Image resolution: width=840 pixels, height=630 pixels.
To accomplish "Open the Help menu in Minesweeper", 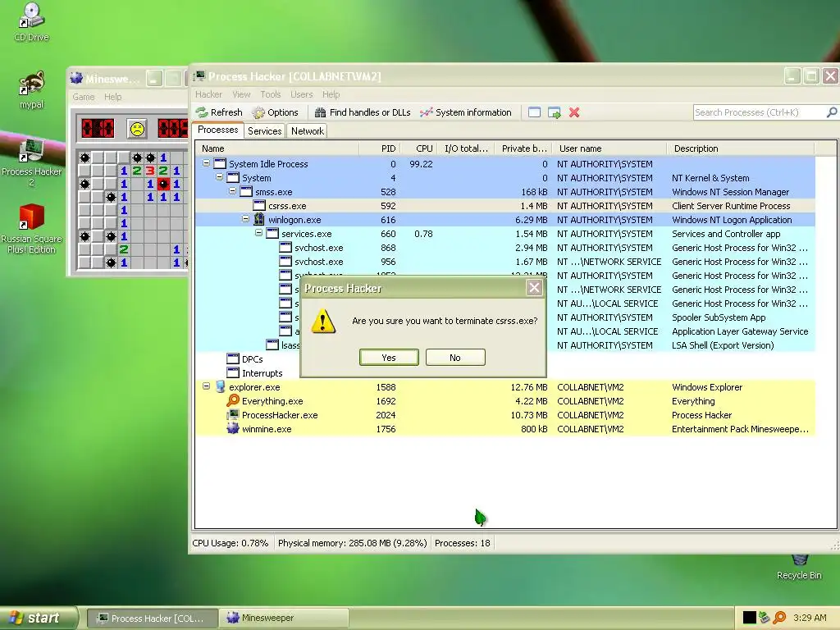I will coord(113,97).
